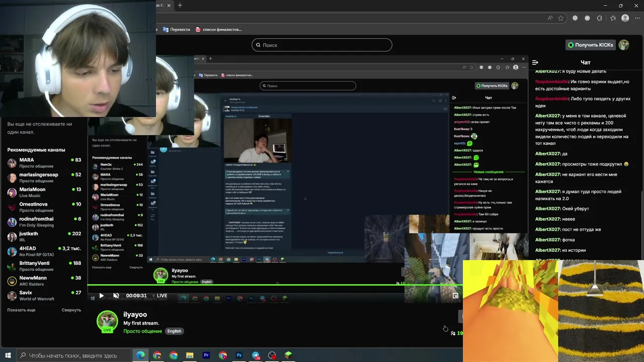644x362 pixels.
Task: Open the Просто общение category link
Action: click(x=143, y=331)
